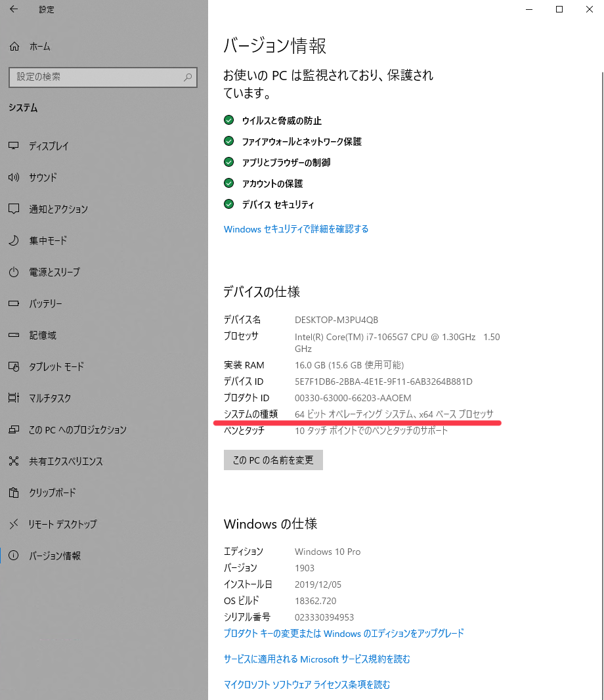
Task: Open タブレット モード settings
Action: pyautogui.click(x=56, y=367)
